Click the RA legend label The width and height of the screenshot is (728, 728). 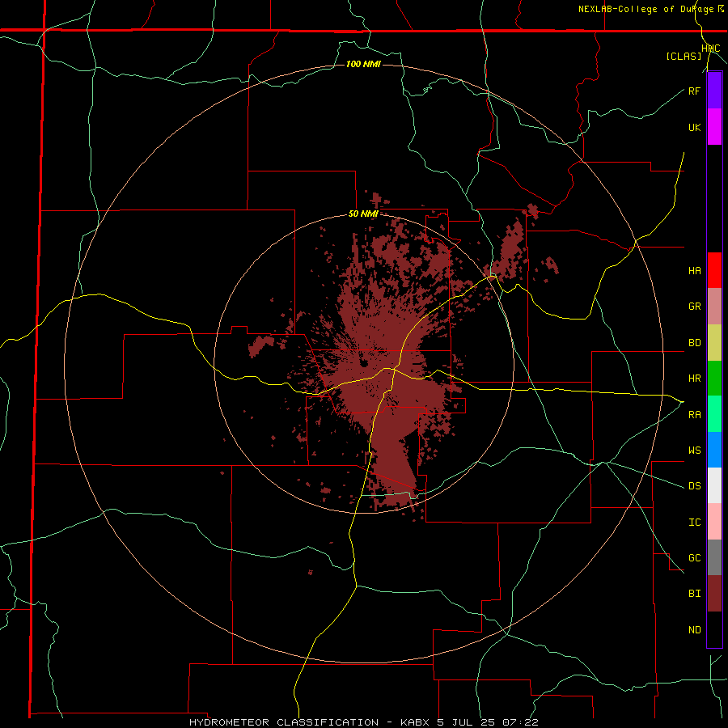[x=694, y=415]
